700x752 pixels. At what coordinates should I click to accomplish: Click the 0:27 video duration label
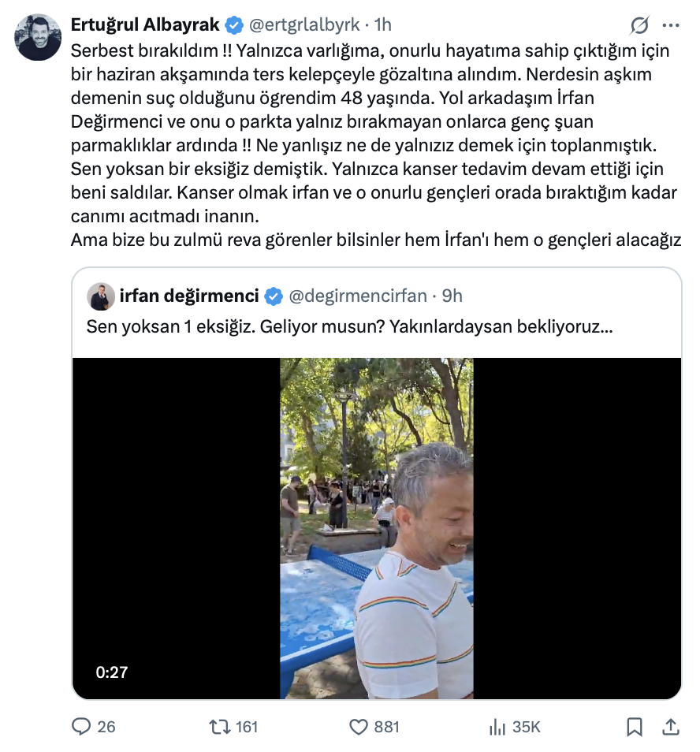pyautogui.click(x=112, y=672)
